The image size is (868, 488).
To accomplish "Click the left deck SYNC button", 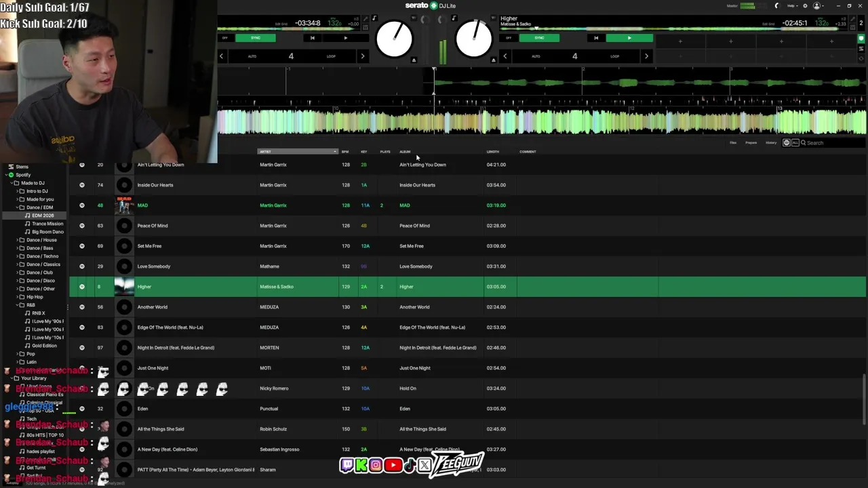I will coord(256,38).
